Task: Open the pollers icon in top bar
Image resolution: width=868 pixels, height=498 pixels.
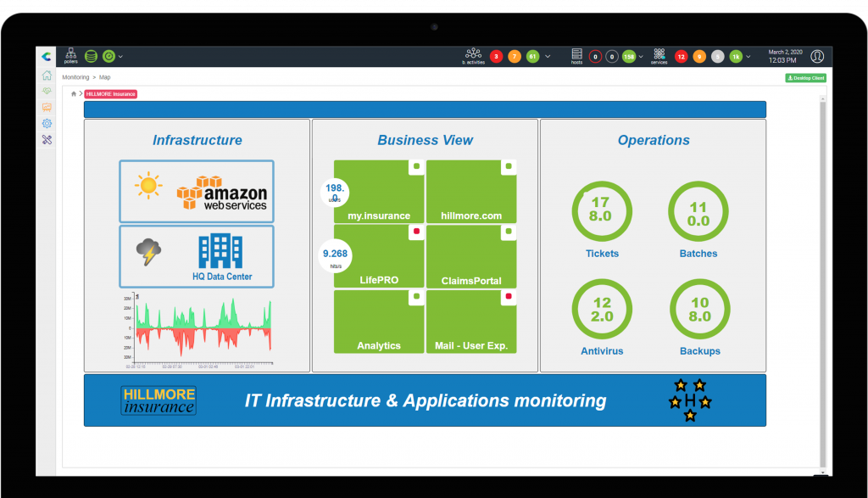Action: point(71,55)
